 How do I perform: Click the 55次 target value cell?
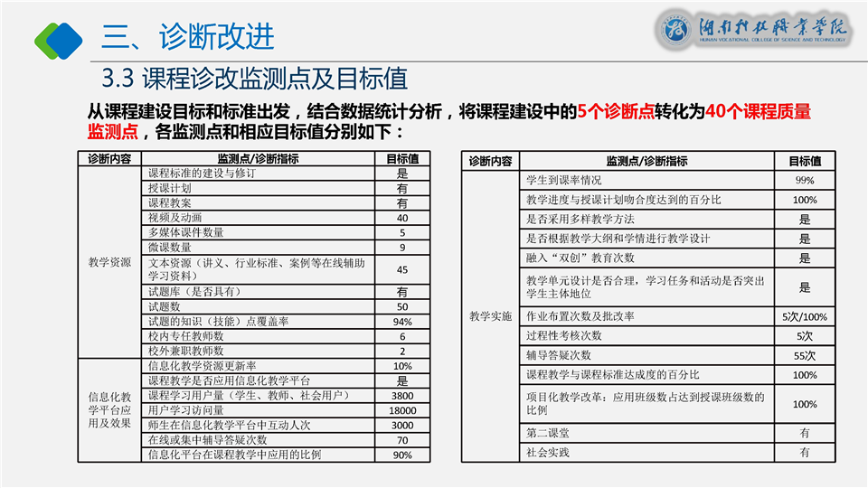tap(804, 355)
